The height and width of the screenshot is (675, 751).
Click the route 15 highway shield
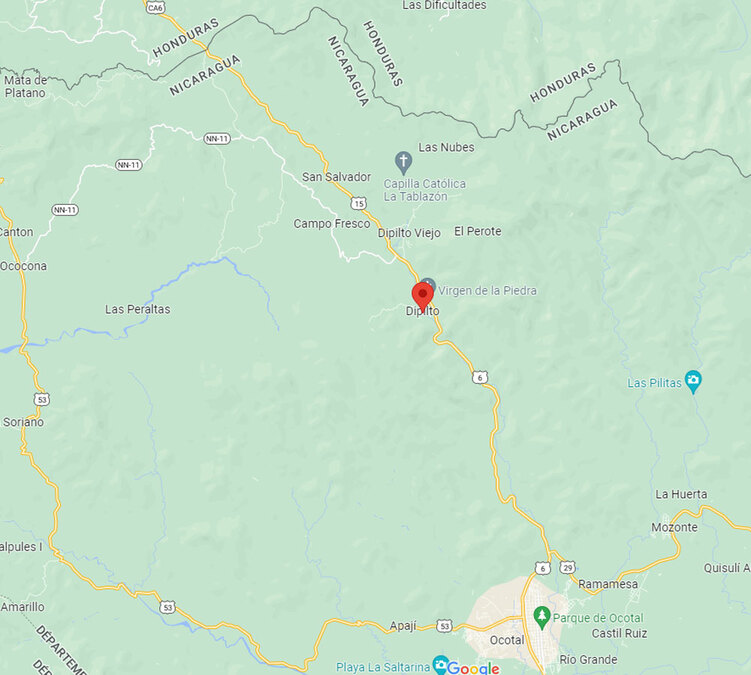coord(358,203)
